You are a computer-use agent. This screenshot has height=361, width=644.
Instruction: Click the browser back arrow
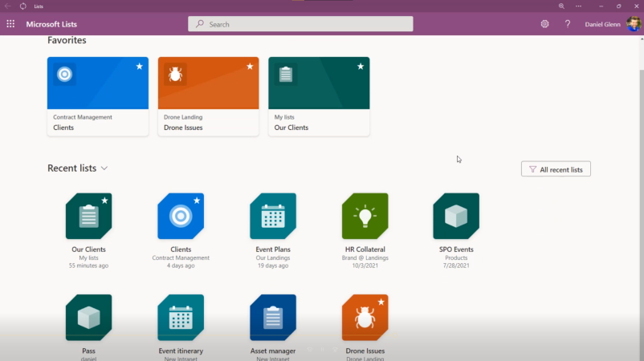[x=8, y=6]
